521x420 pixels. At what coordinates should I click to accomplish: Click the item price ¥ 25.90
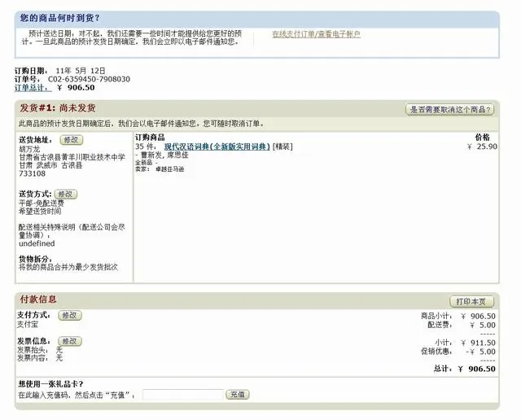(482, 147)
